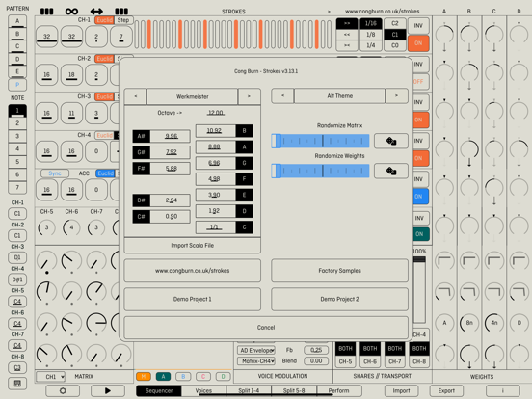This screenshot has height=399, width=532.
Task: Open the Alt Theme selector
Action: (x=339, y=96)
